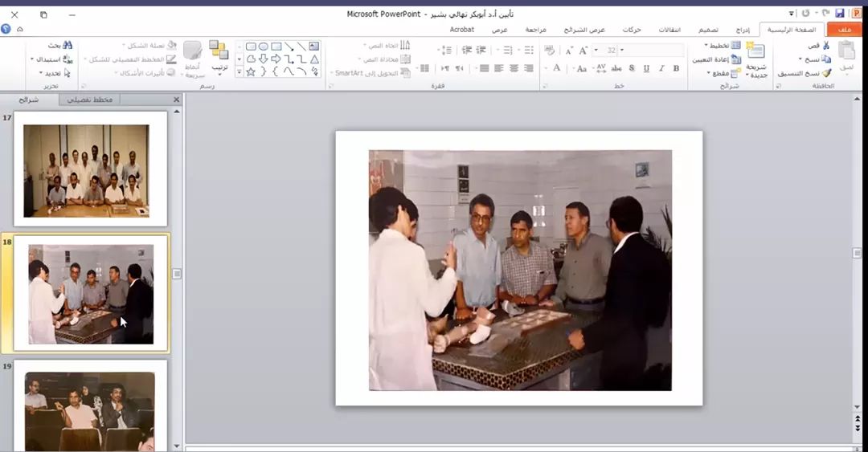This screenshot has width=868, height=452.
Task: Click the Help question mark icon
Action: click(6, 29)
